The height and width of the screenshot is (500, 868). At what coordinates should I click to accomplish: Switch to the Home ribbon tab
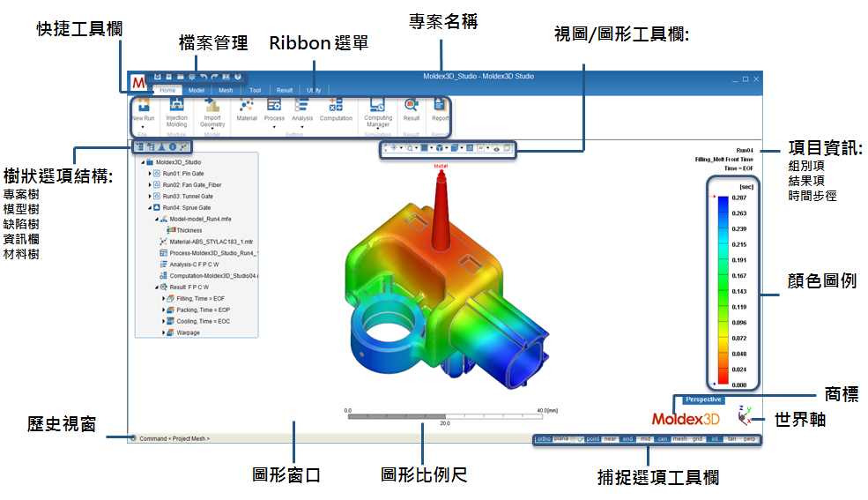pos(167,90)
